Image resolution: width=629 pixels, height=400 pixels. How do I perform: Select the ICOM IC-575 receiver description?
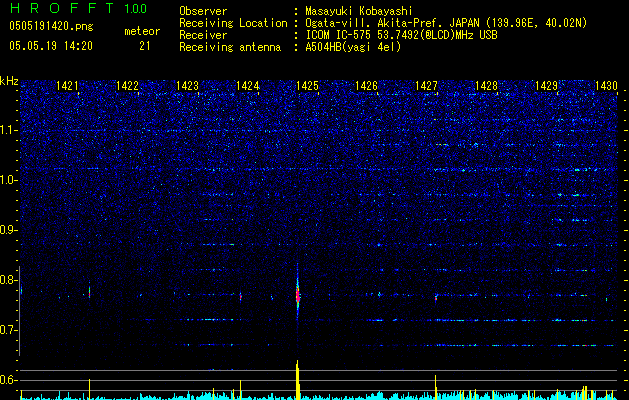pos(401,35)
